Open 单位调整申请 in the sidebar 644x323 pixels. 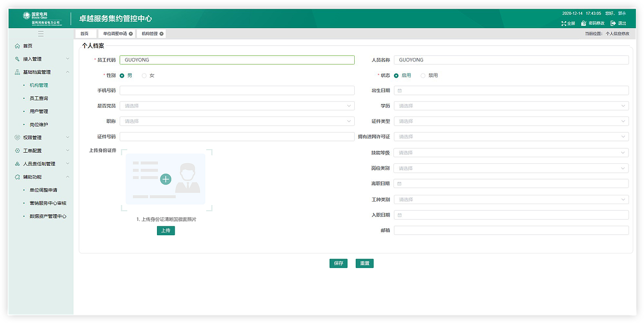[43, 190]
